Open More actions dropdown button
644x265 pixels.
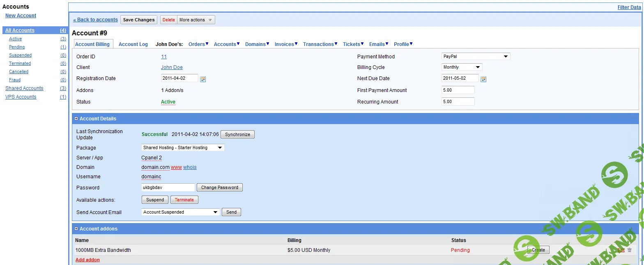click(196, 20)
